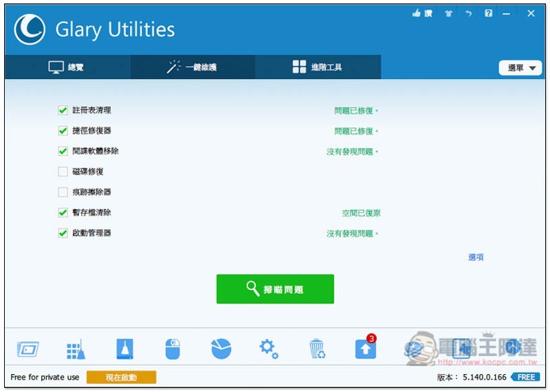Viewport: 550px width, 392px height.
Task: Check the 痕跡擦除器 checkbox
Action: click(63, 192)
